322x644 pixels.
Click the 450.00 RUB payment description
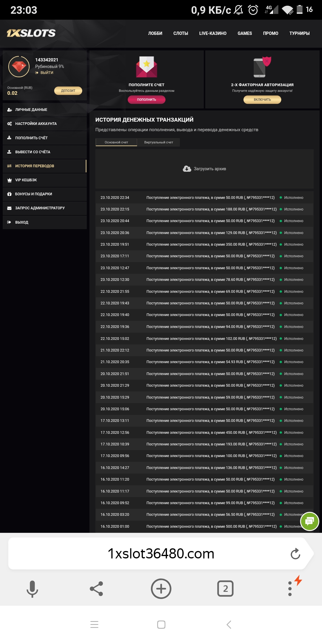tap(211, 433)
